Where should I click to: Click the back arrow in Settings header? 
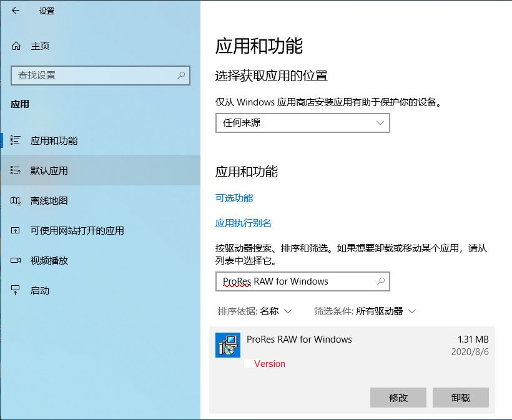pos(16,11)
